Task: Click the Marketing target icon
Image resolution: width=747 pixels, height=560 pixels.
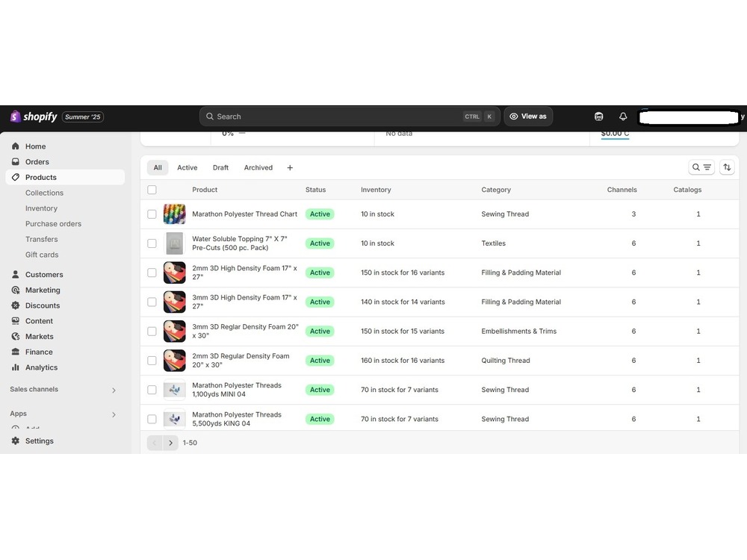Action: tap(15, 290)
